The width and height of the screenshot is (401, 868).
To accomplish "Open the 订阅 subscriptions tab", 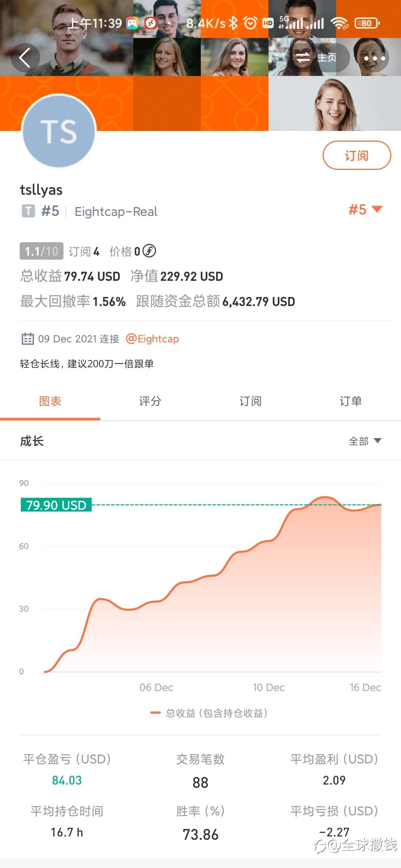I will (250, 401).
